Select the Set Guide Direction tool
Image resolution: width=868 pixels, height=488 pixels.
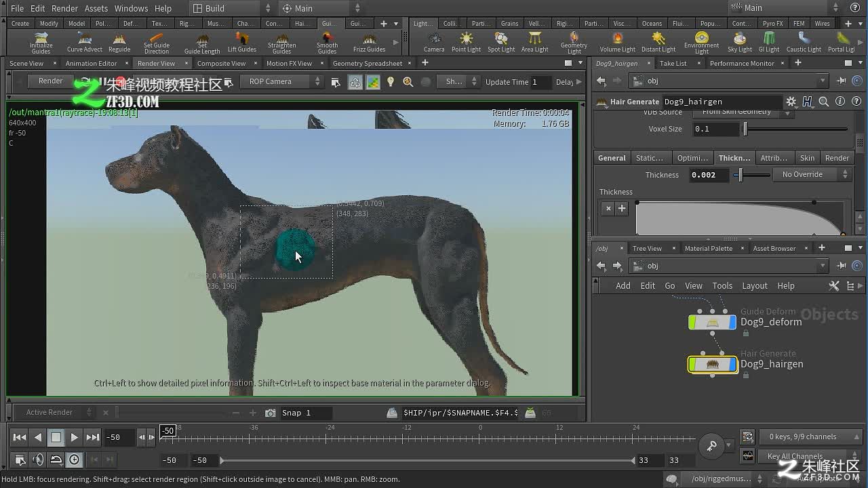157,43
